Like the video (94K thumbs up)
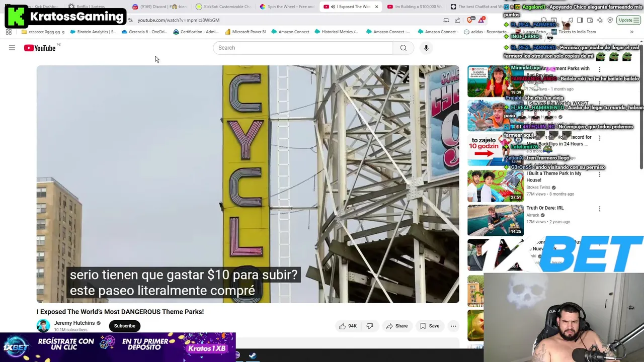 [x=348, y=326]
